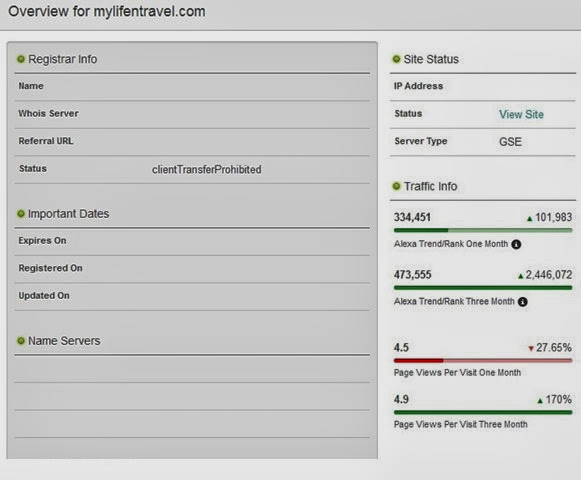Click the Overview for mylifentravel.com heading
Viewport: 581px width, 480px height.
(x=107, y=11)
